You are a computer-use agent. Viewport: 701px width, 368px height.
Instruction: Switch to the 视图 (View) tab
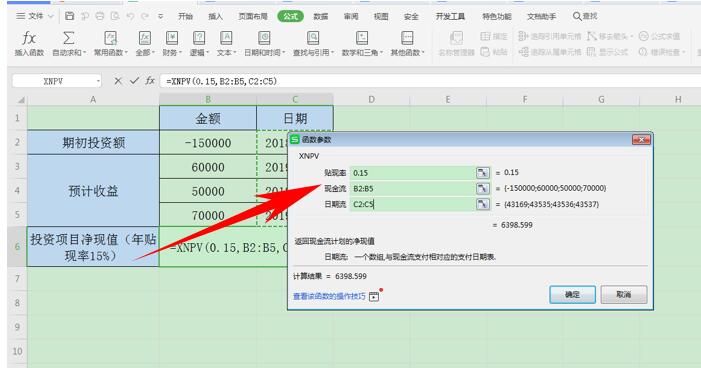point(381,16)
